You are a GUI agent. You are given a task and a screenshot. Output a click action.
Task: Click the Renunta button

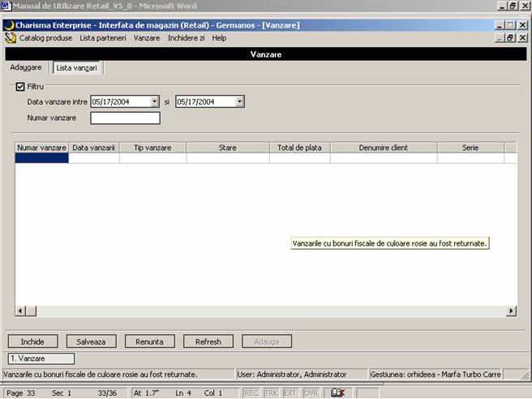[x=149, y=341]
